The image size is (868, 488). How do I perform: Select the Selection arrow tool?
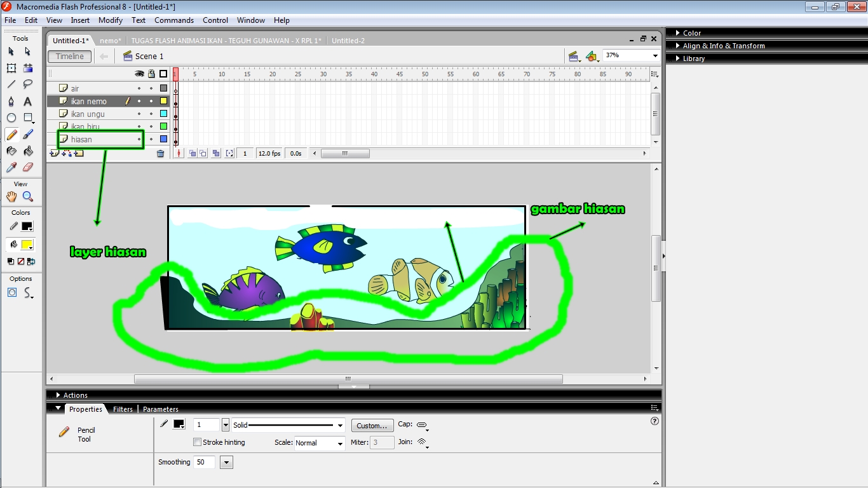pos(11,51)
